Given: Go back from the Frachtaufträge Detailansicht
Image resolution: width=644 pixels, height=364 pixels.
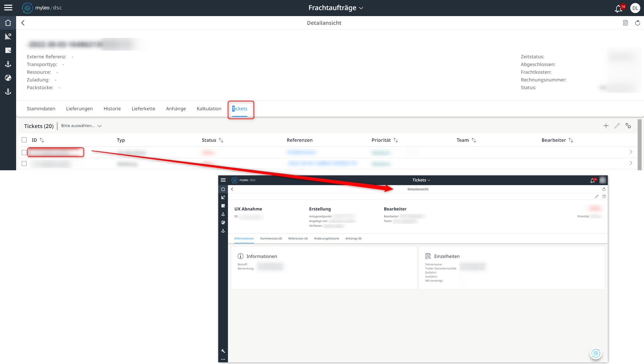Looking at the screenshot, I should tap(23, 23).
